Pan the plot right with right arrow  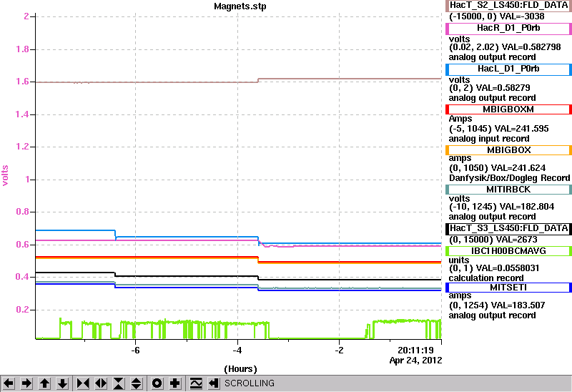click(x=26, y=383)
